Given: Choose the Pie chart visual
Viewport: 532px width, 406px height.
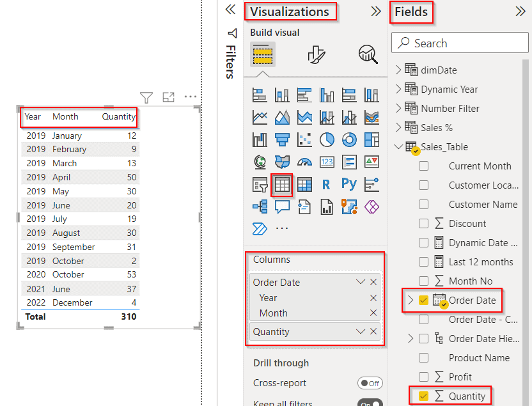Looking at the screenshot, I should tap(327, 140).
